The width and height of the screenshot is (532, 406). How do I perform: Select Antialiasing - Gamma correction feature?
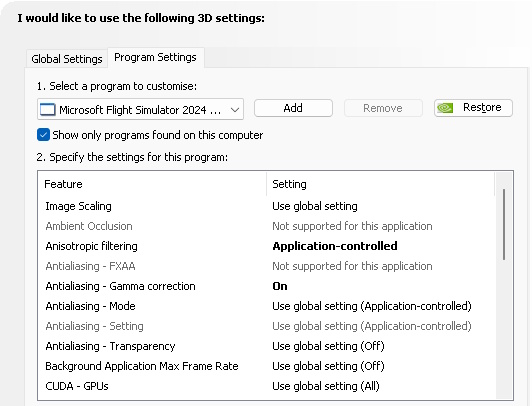point(120,286)
